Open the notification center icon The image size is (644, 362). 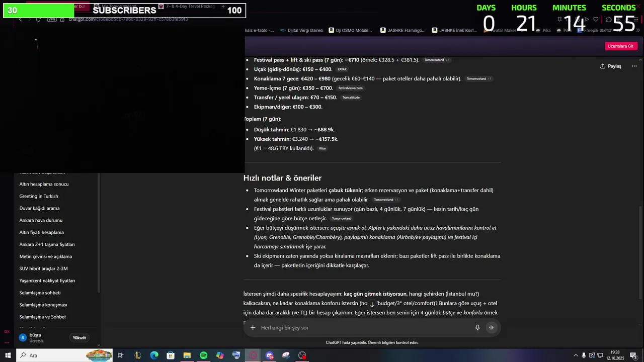(x=633, y=355)
